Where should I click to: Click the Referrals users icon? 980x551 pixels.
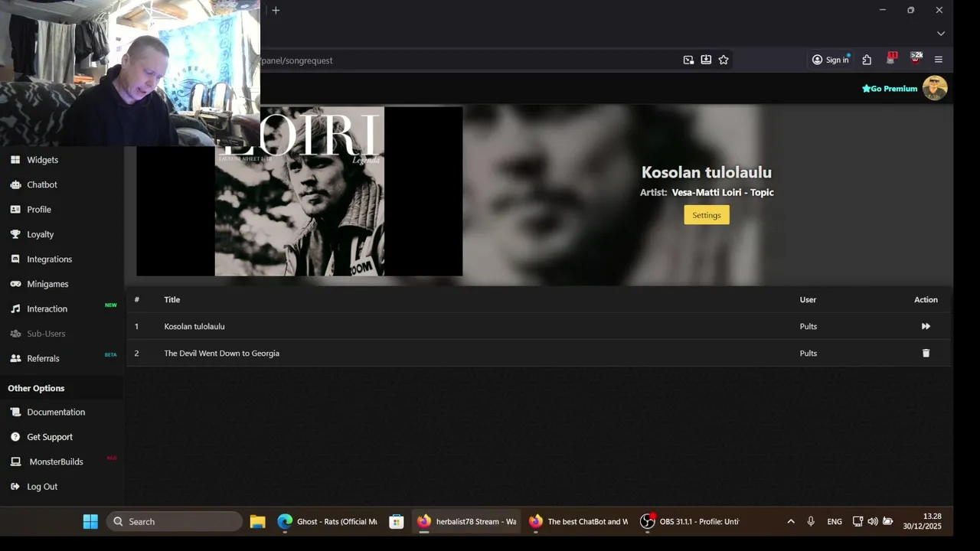tap(15, 358)
